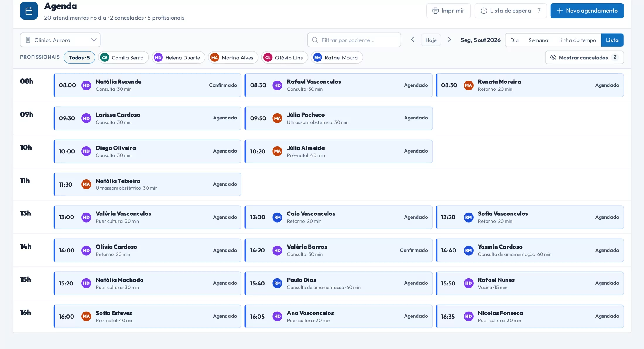
Task: Open Natália Teixeira 11:30 appointment
Action: coord(148,184)
